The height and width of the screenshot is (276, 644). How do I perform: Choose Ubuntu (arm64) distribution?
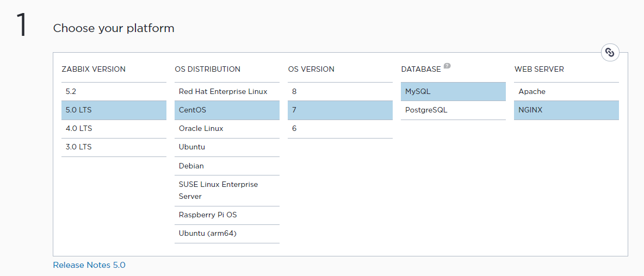point(227,234)
